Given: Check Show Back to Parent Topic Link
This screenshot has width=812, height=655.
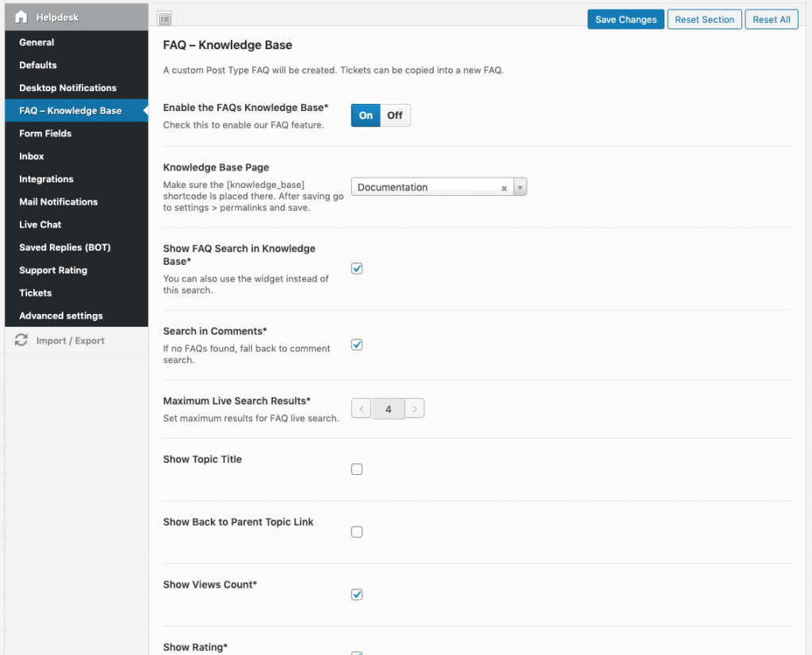Looking at the screenshot, I should (x=357, y=531).
